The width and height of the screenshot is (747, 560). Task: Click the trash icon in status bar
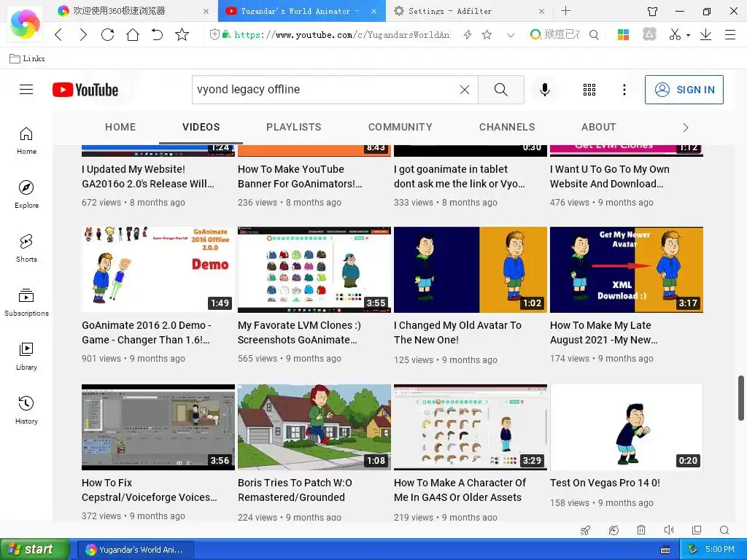click(641, 530)
